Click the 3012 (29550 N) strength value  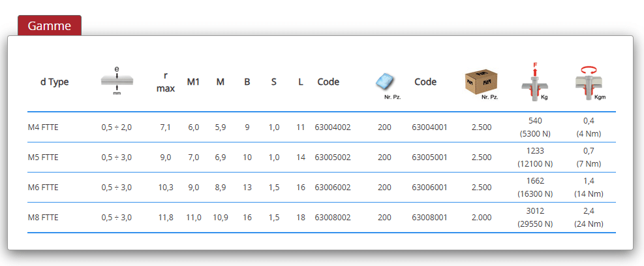[535, 218]
